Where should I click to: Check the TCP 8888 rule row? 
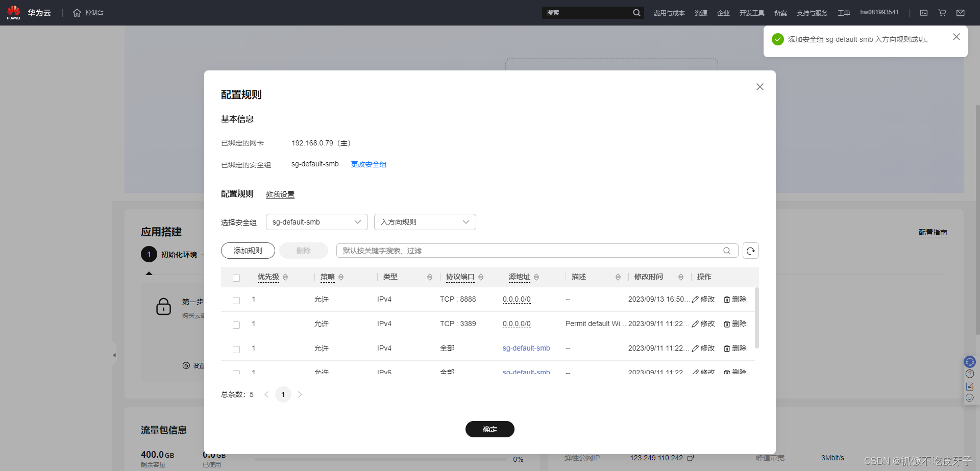coord(236,301)
